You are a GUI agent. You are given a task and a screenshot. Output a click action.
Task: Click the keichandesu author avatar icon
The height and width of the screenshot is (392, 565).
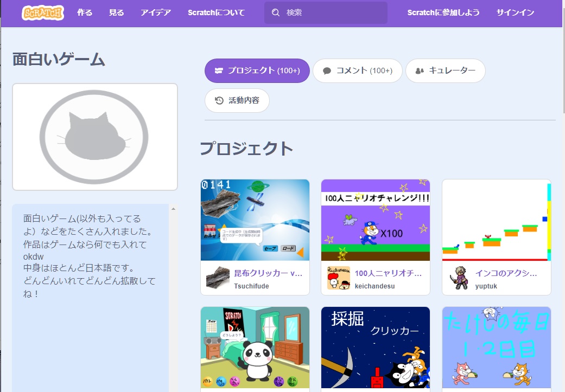point(338,278)
